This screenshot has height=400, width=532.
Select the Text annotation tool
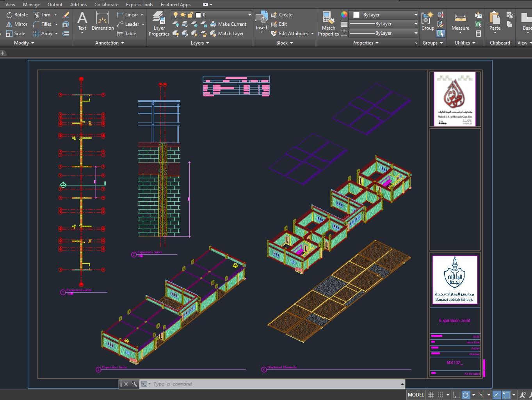pos(82,21)
